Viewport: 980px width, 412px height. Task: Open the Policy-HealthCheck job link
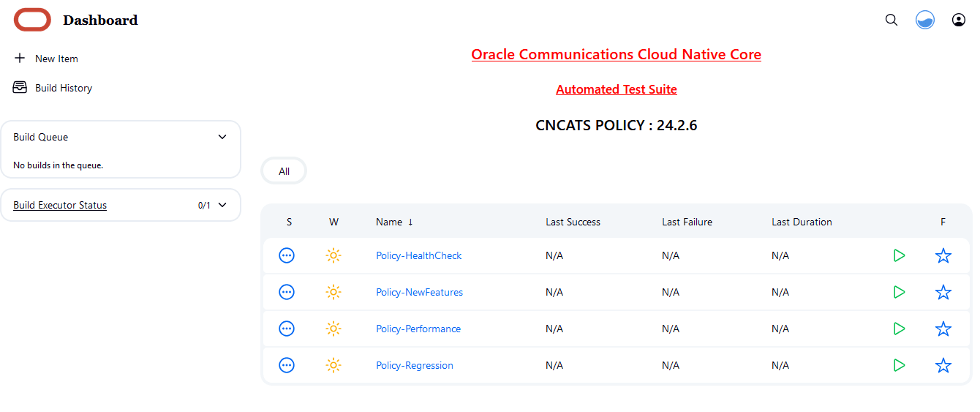(418, 255)
